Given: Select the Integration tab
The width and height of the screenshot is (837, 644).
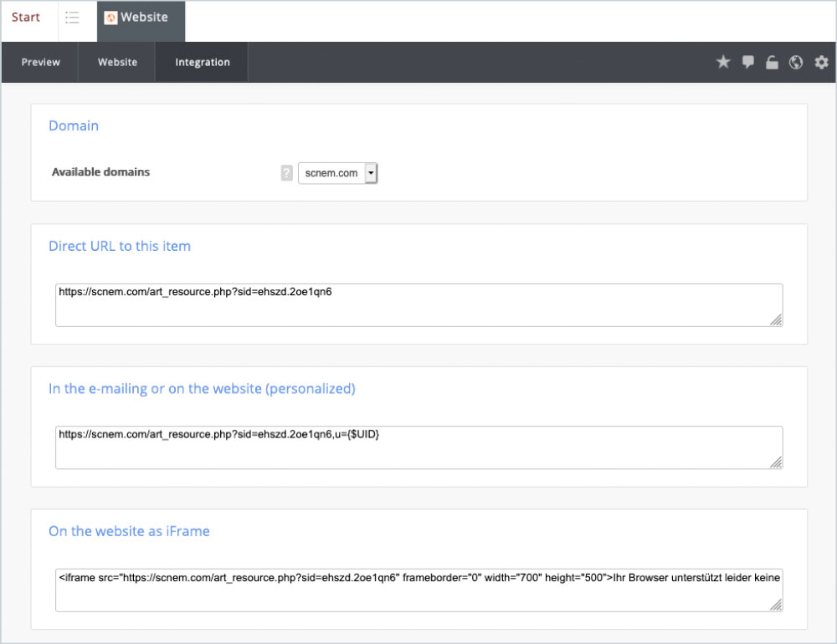Looking at the screenshot, I should 203,62.
